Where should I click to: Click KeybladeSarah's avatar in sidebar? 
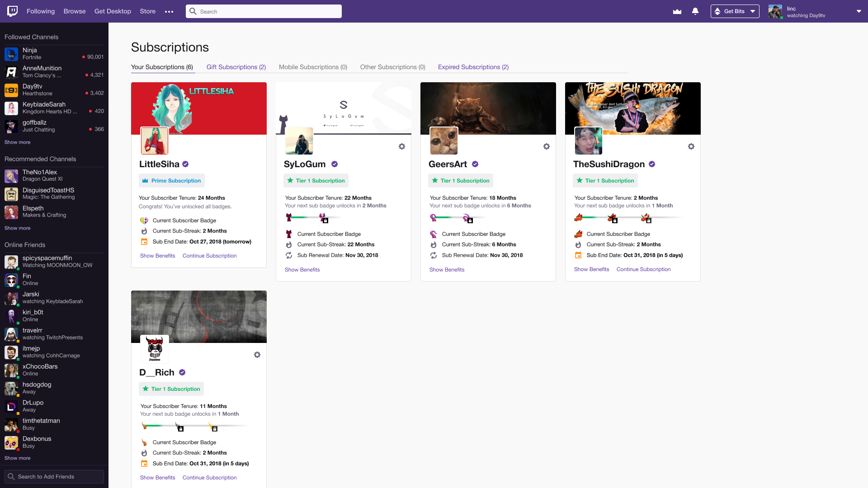pos(11,108)
